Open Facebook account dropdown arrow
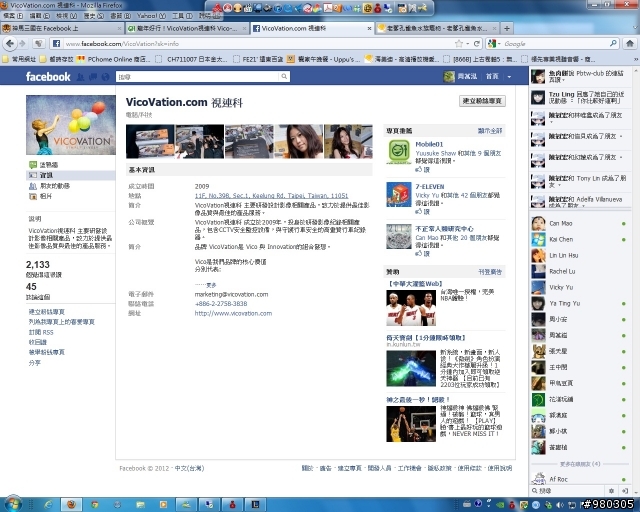Screen dimensions: 640x512 [x=509, y=77]
